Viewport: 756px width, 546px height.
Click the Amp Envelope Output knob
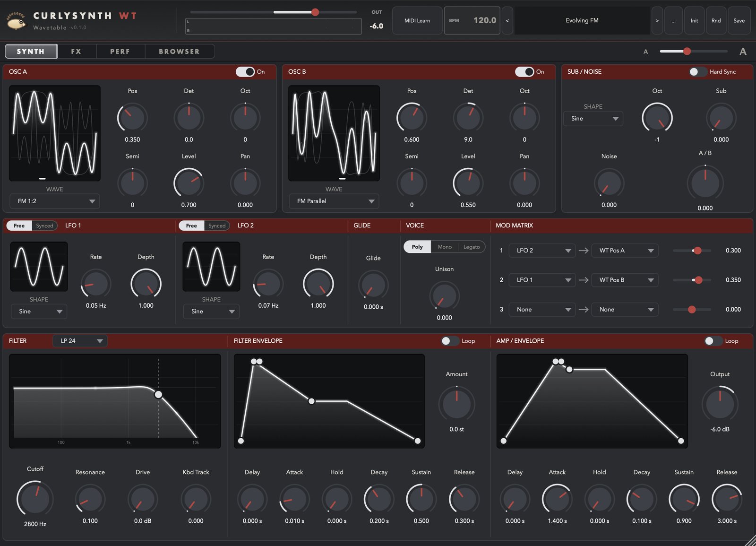[720, 403]
